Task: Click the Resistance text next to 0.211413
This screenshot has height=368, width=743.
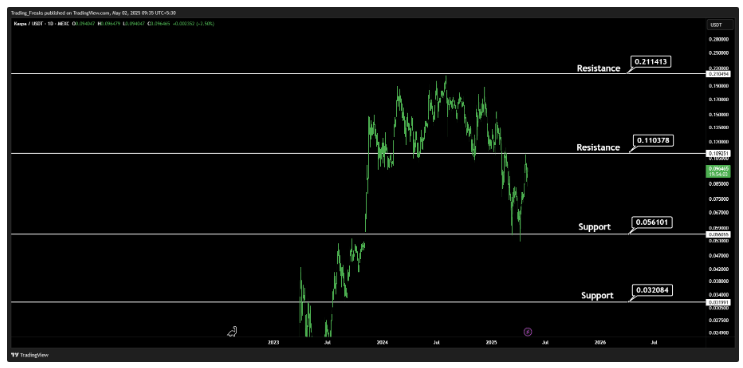Action: (x=598, y=68)
